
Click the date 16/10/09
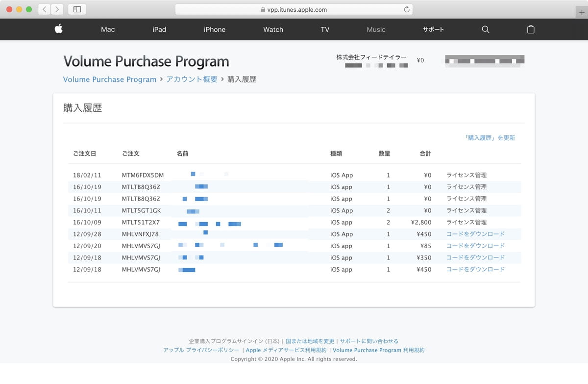(87, 222)
